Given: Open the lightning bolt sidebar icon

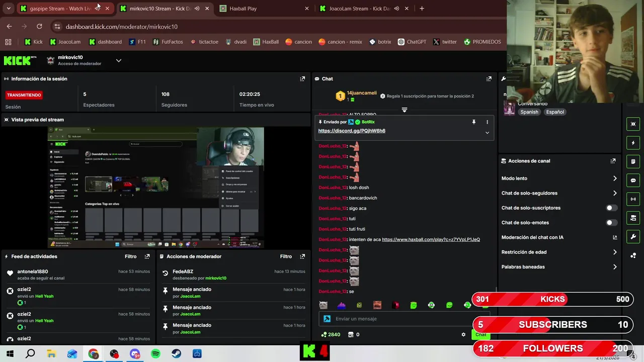Looking at the screenshot, I should point(633,143).
